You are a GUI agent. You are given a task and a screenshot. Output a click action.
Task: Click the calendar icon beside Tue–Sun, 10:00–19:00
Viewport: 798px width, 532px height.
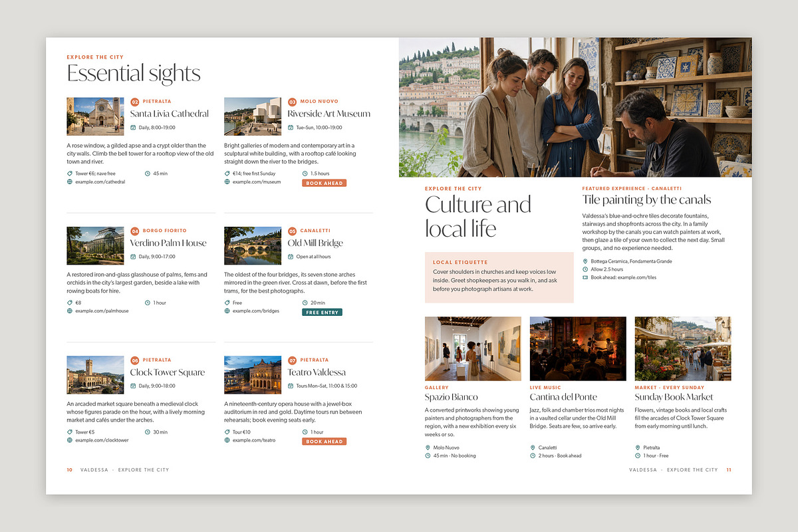(291, 127)
